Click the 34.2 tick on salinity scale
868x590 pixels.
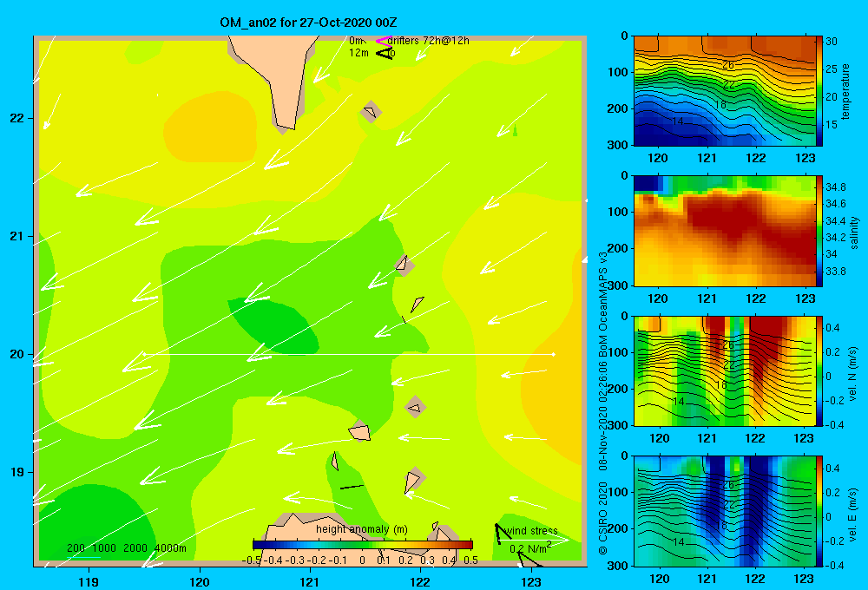pos(835,238)
